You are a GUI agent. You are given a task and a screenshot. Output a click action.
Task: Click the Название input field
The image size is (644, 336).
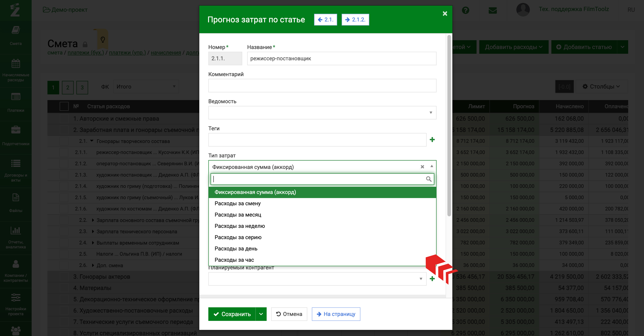click(x=342, y=58)
